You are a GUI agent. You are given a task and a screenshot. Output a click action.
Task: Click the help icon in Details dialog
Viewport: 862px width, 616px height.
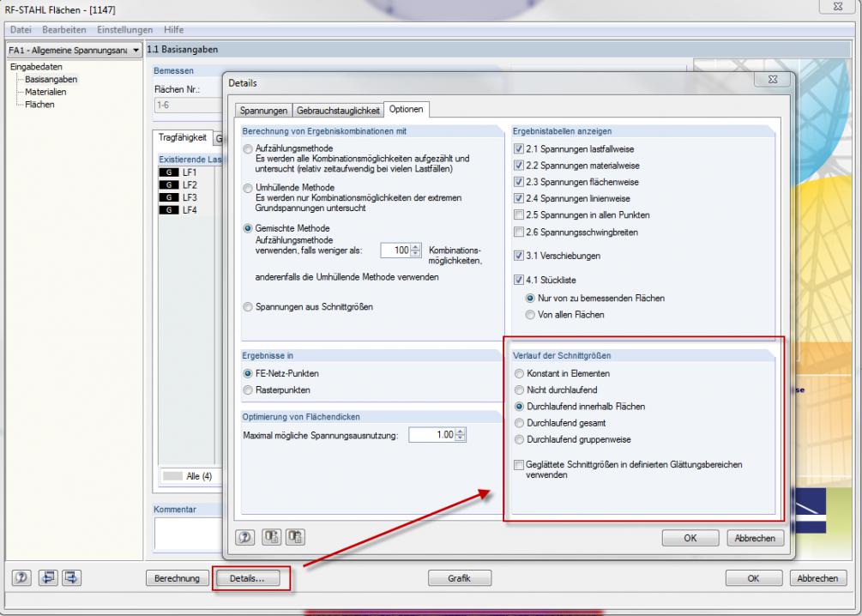pos(244,537)
